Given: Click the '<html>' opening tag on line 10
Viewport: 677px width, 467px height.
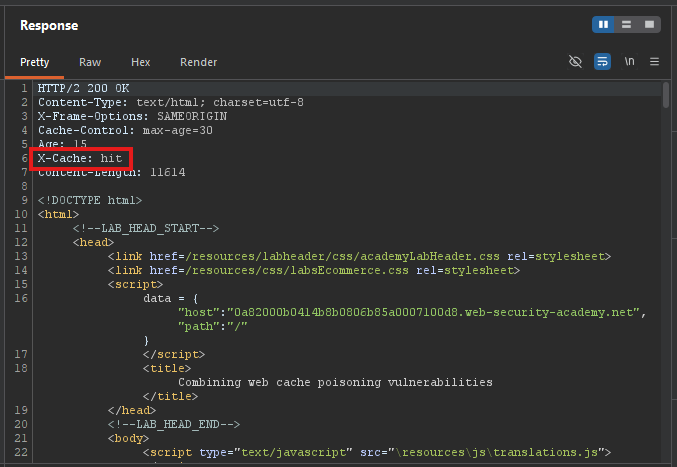Looking at the screenshot, I should tap(58, 215).
